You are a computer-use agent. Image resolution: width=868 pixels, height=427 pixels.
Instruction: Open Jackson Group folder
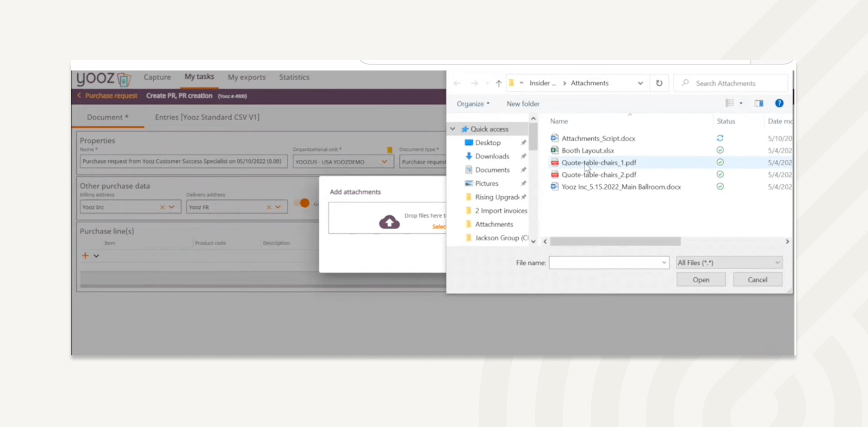pyautogui.click(x=501, y=238)
